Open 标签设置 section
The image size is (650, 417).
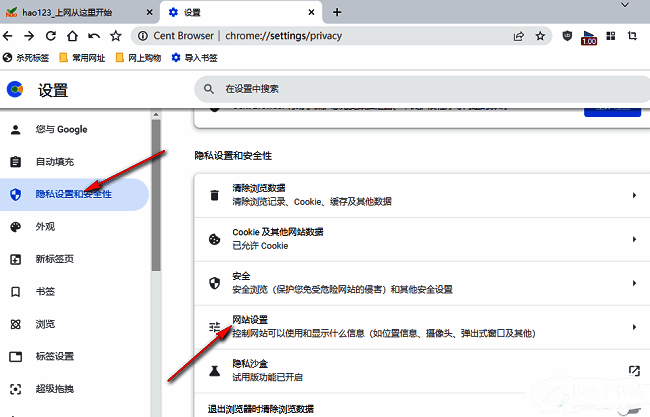pos(75,356)
